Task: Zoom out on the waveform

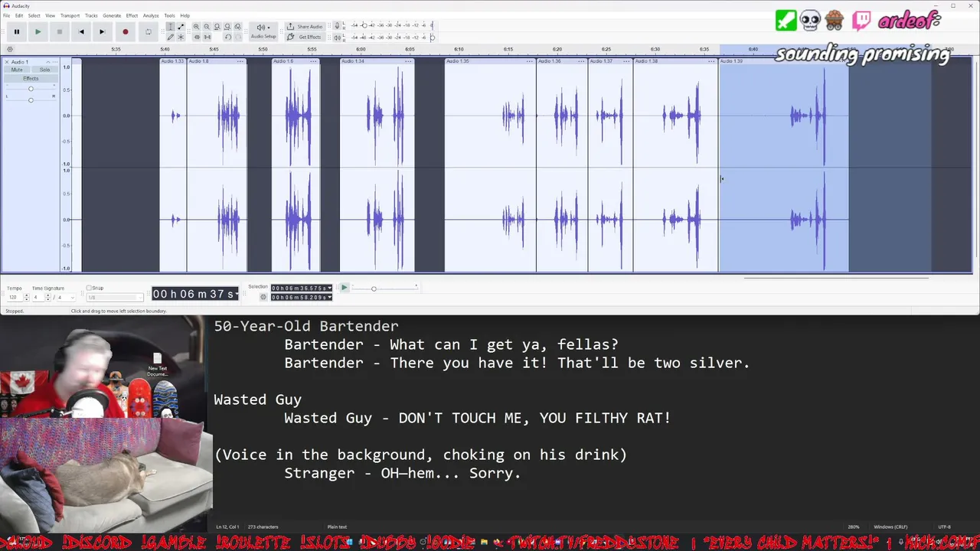Action: 207,27
